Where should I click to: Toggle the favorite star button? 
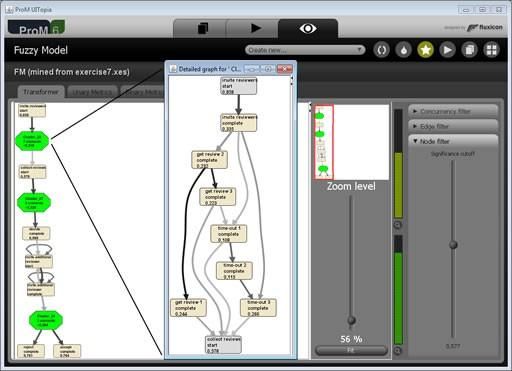425,50
